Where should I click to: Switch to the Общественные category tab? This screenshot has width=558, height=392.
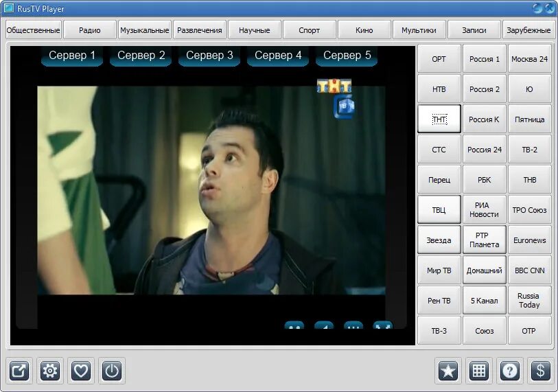tap(34, 30)
